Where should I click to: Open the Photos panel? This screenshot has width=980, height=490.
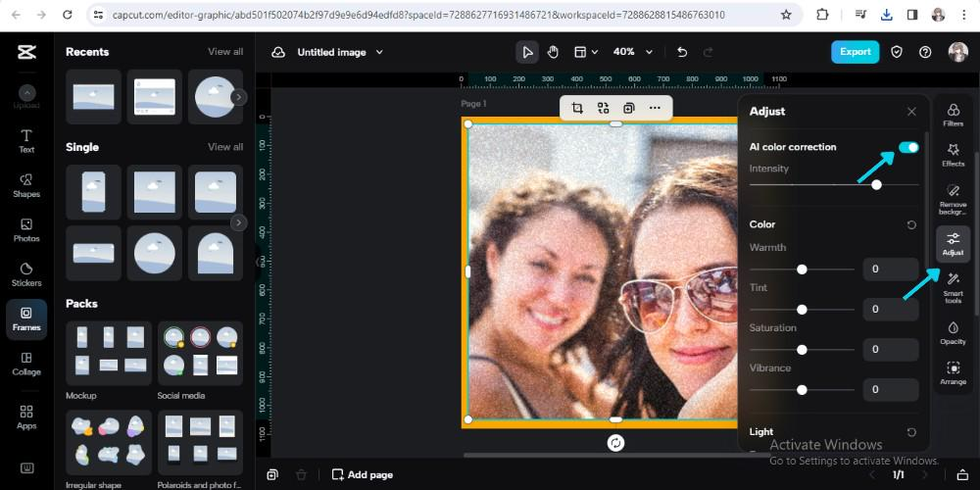click(26, 230)
